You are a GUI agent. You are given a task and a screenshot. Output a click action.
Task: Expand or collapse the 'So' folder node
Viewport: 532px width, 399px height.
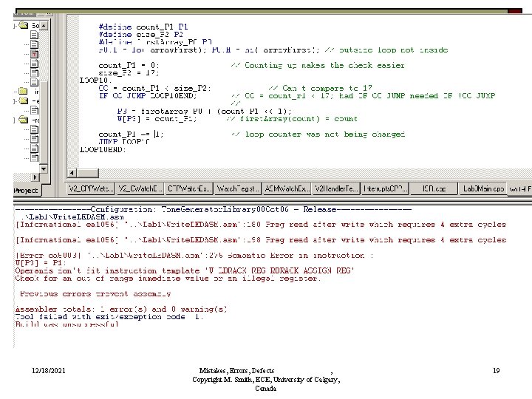(15, 25)
